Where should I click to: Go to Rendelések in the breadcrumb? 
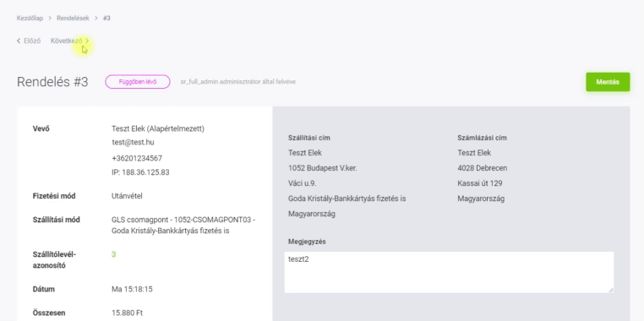73,18
